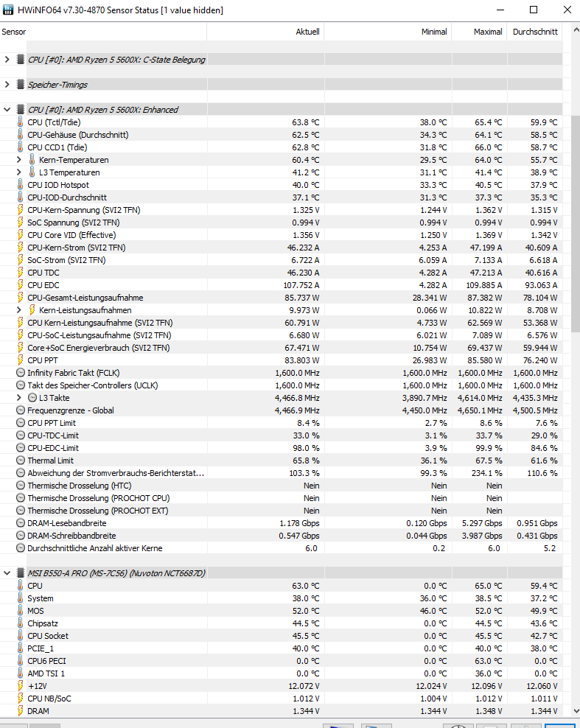Select the SoC-Strom (SVI2 TFN) row
The width and height of the screenshot is (580, 728).
pos(282,260)
